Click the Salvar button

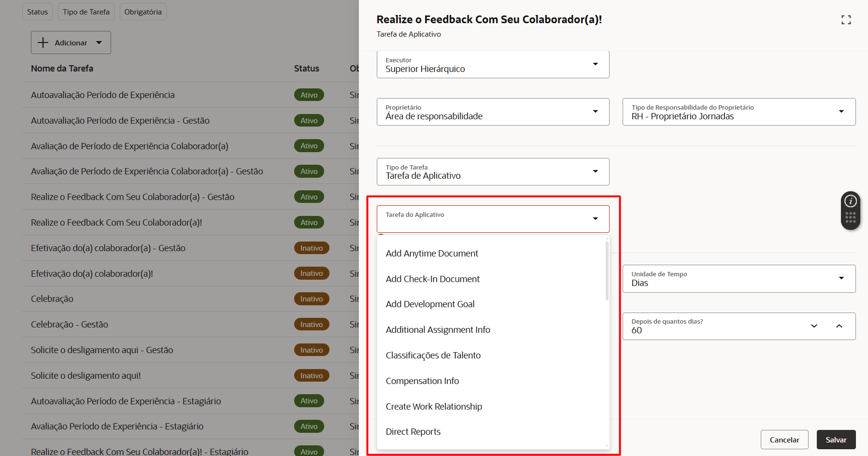tap(836, 440)
